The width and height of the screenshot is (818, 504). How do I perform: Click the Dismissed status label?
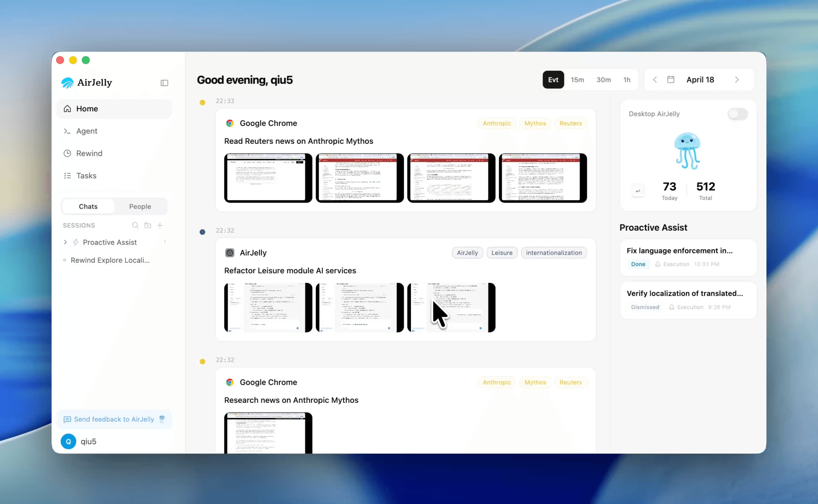[645, 307]
